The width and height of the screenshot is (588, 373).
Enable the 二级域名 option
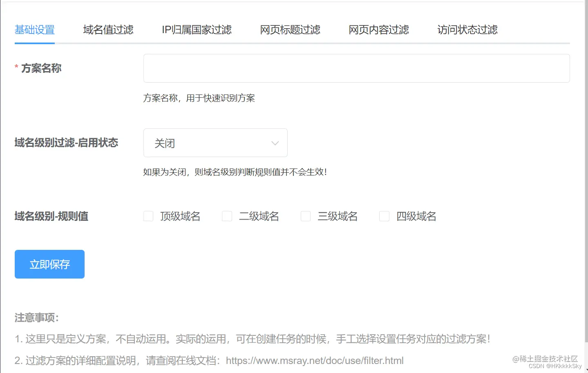coord(227,216)
